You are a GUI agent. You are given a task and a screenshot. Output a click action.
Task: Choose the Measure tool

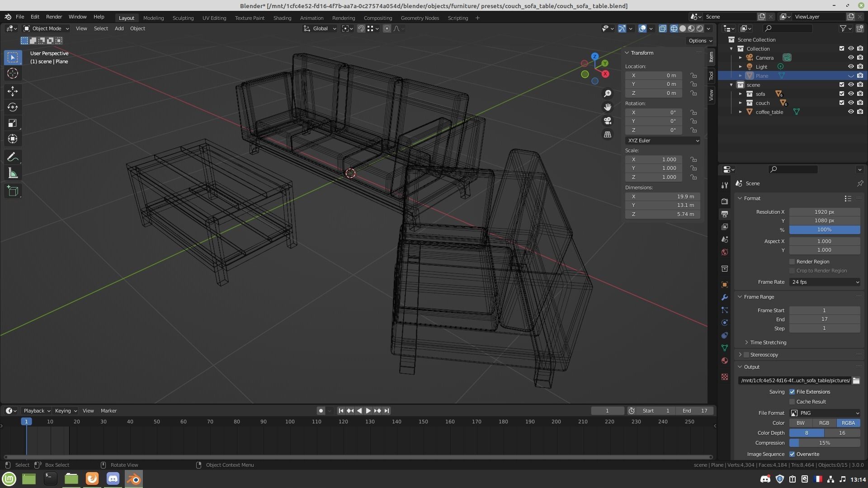[13, 174]
